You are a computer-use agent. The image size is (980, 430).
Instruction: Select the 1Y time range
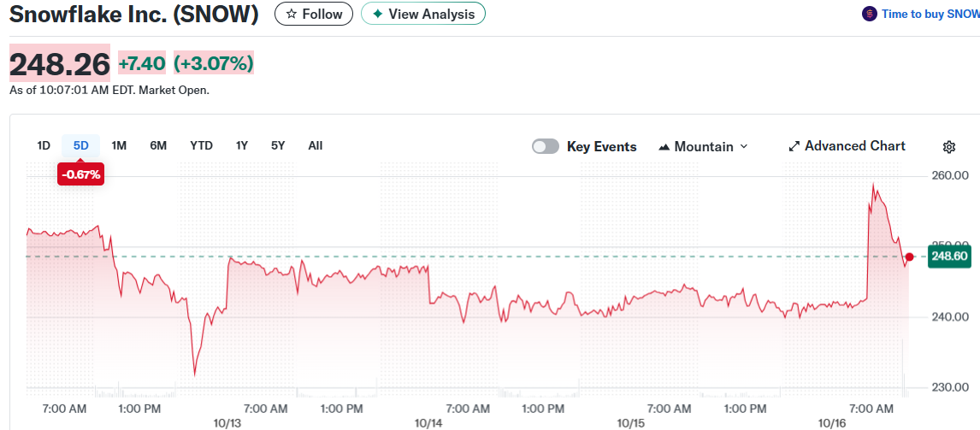click(242, 145)
